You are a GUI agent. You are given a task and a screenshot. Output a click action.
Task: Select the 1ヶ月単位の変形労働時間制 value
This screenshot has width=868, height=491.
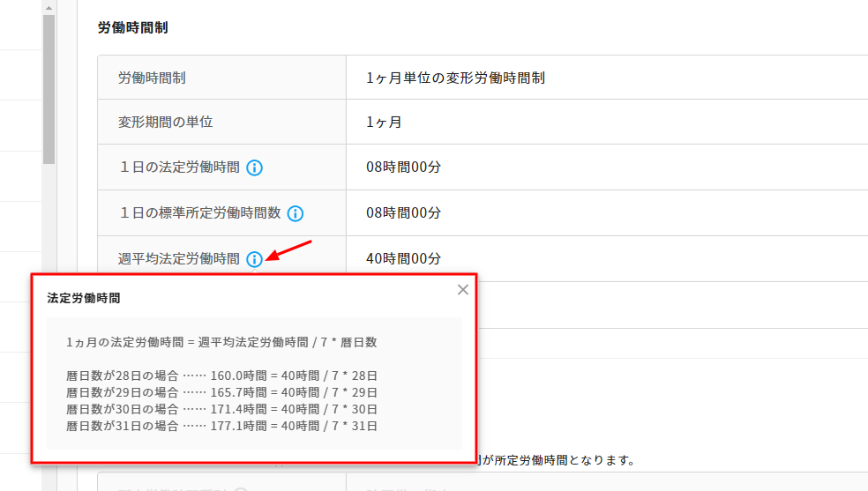[455, 78]
